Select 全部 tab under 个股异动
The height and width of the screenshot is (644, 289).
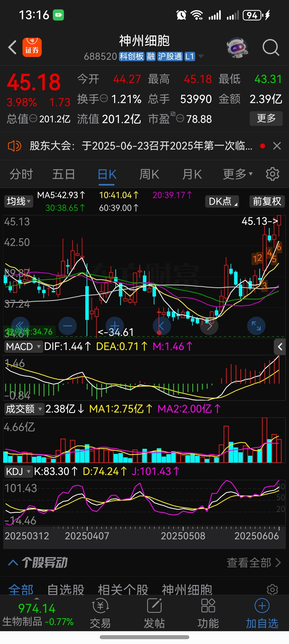pos(21,589)
